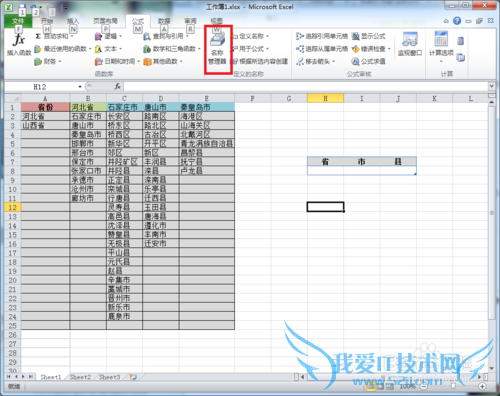Click the zoom in plus button
Viewport: 500px width, 396px height.
[x=482, y=386]
